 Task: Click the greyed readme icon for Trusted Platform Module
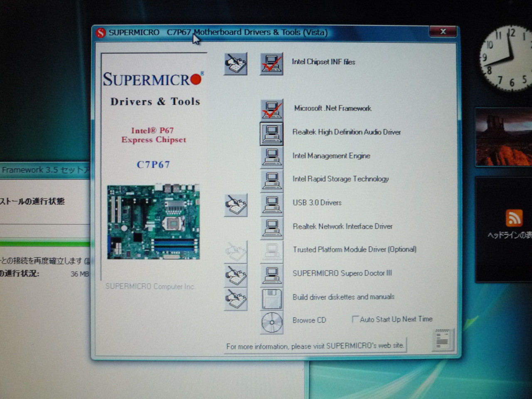pyautogui.click(x=236, y=251)
